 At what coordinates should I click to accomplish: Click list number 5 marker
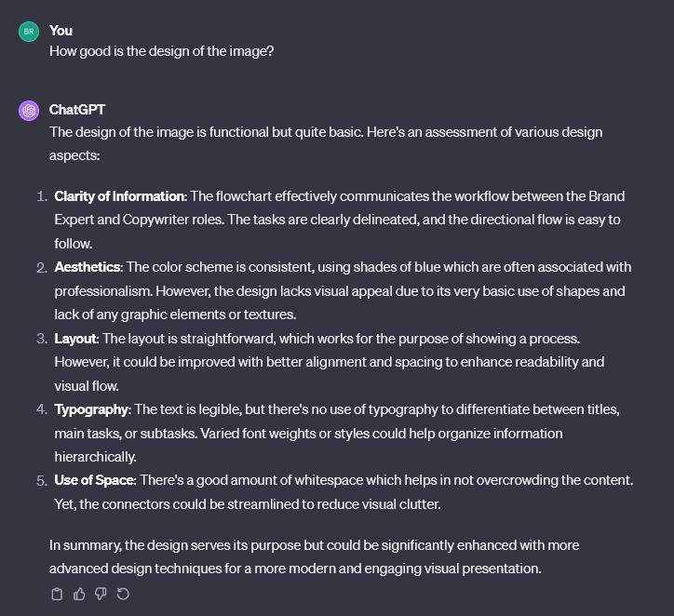41,480
